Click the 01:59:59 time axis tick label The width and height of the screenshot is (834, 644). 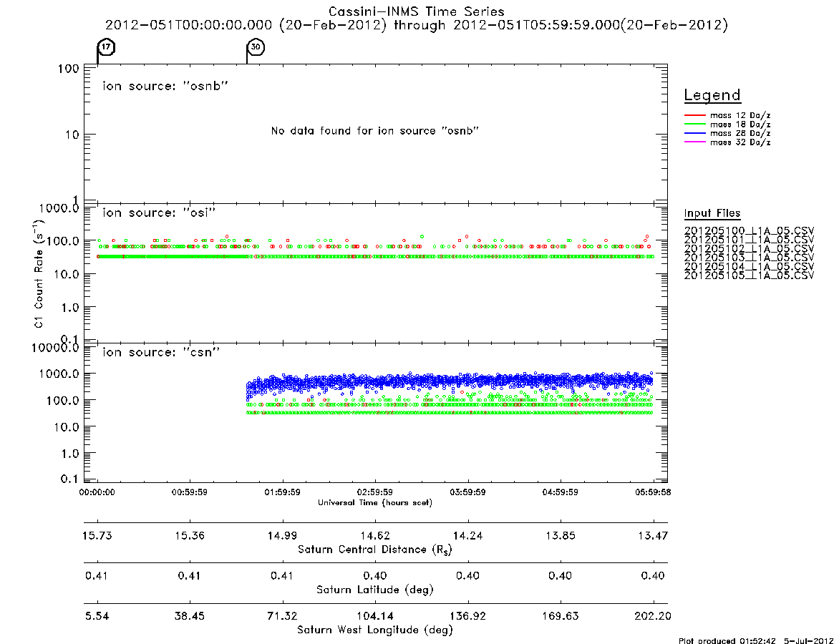pyautogui.click(x=283, y=492)
